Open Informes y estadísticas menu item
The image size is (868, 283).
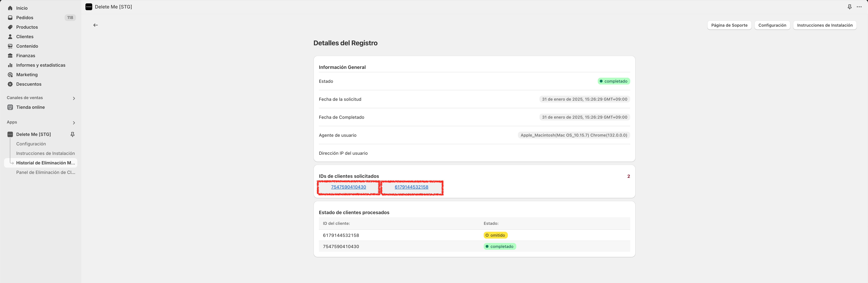point(41,65)
